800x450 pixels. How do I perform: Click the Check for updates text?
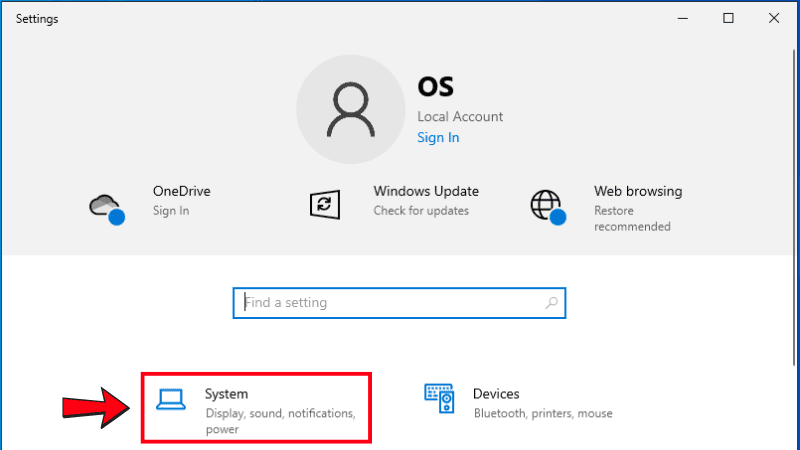pos(421,211)
